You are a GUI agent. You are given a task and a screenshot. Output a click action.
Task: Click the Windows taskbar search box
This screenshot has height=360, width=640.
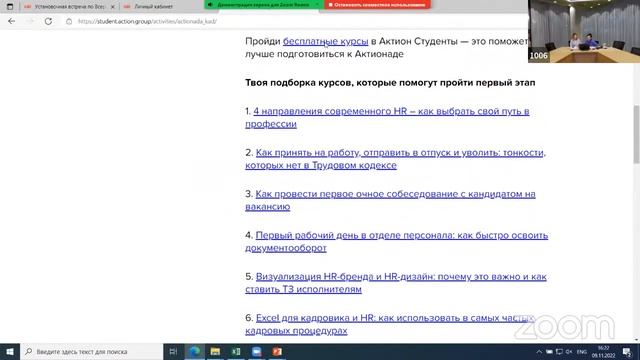pyautogui.click(x=91, y=351)
